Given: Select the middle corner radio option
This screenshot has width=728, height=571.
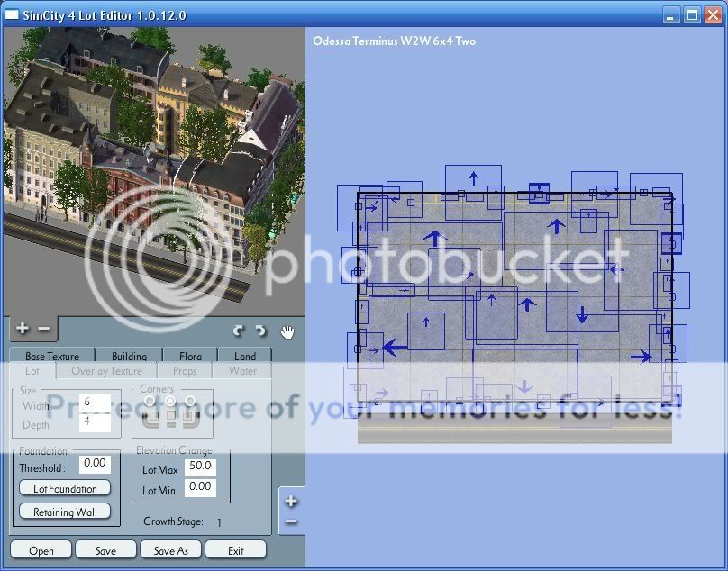Looking at the screenshot, I should tap(170, 400).
